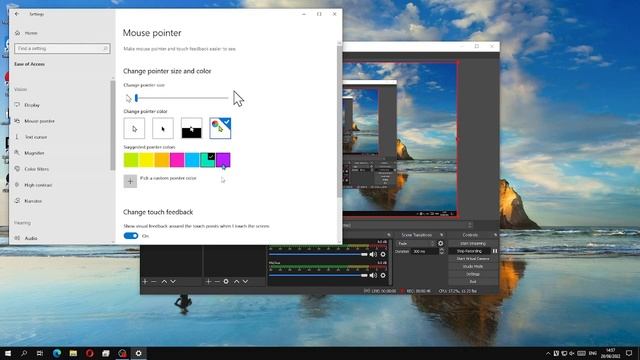Click Stop Recording in OBS Controls
The width and height of the screenshot is (640, 360).
point(470,251)
